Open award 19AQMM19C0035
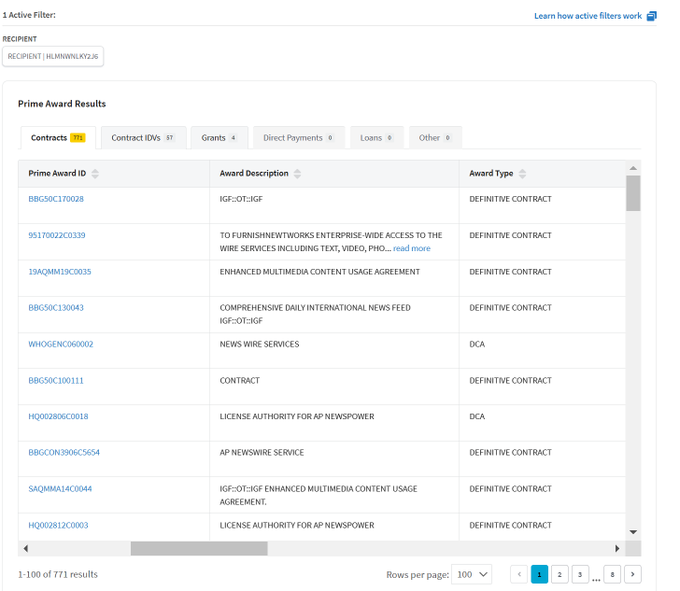 (60, 272)
